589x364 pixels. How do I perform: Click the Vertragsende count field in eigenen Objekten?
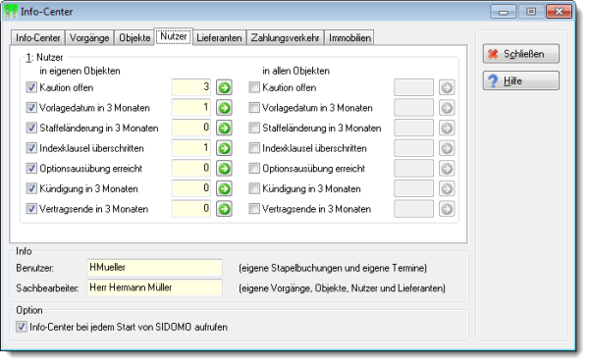[191, 209]
